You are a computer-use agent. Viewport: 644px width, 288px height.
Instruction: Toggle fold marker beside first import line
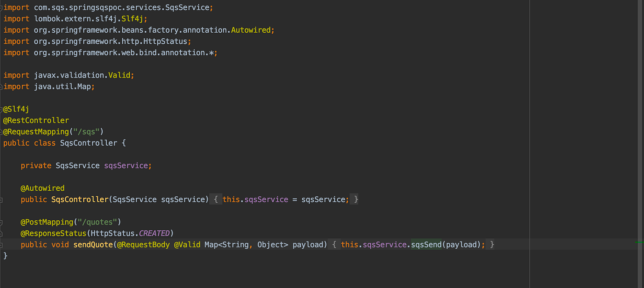(x=1, y=8)
